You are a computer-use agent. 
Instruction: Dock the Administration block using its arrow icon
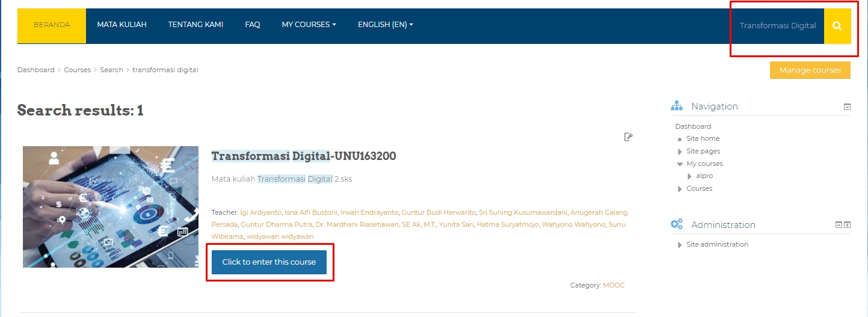pos(848,225)
